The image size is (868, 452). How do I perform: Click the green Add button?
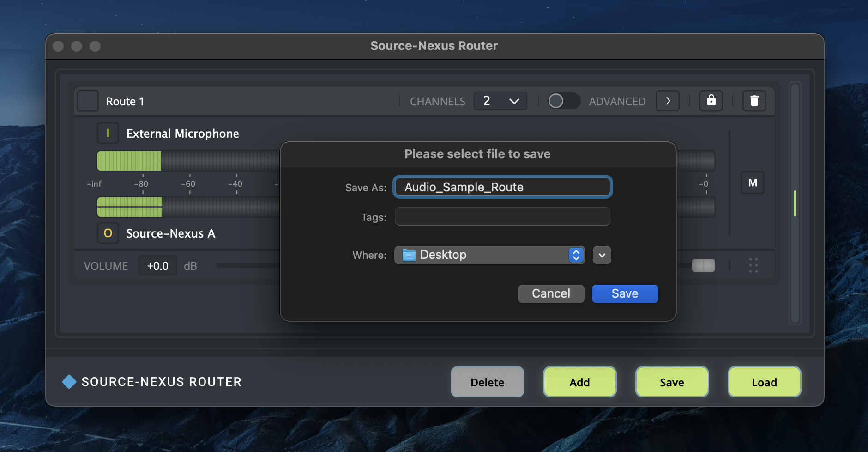(579, 382)
